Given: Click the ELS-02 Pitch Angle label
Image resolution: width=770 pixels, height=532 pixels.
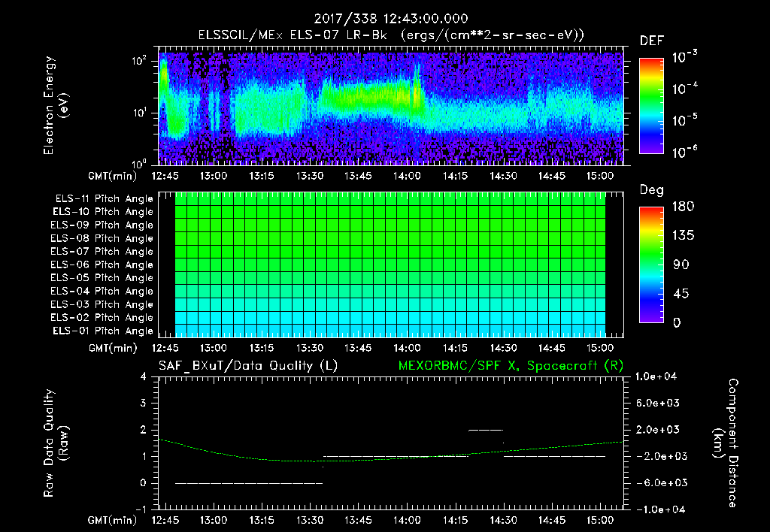Looking at the screenshot, I should pos(102,318).
